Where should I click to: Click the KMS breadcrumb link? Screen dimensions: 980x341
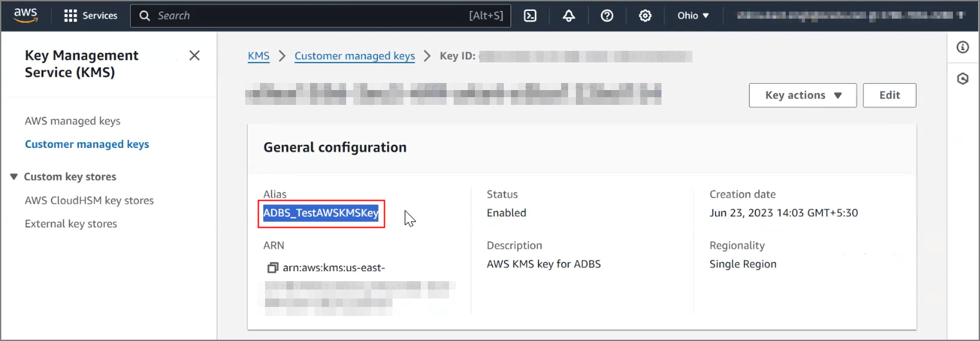[259, 56]
